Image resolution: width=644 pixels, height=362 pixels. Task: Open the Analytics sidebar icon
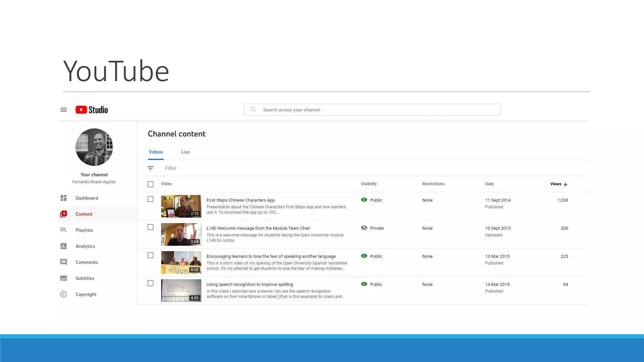[64, 246]
